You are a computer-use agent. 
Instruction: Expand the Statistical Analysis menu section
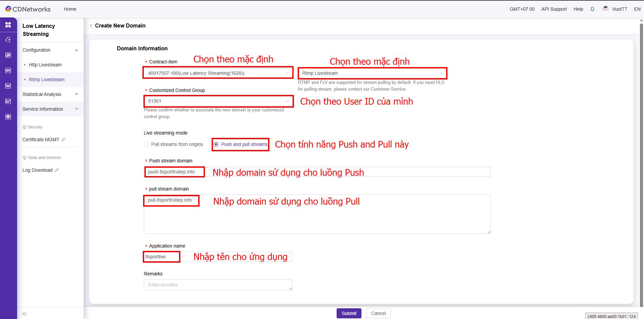pos(50,94)
